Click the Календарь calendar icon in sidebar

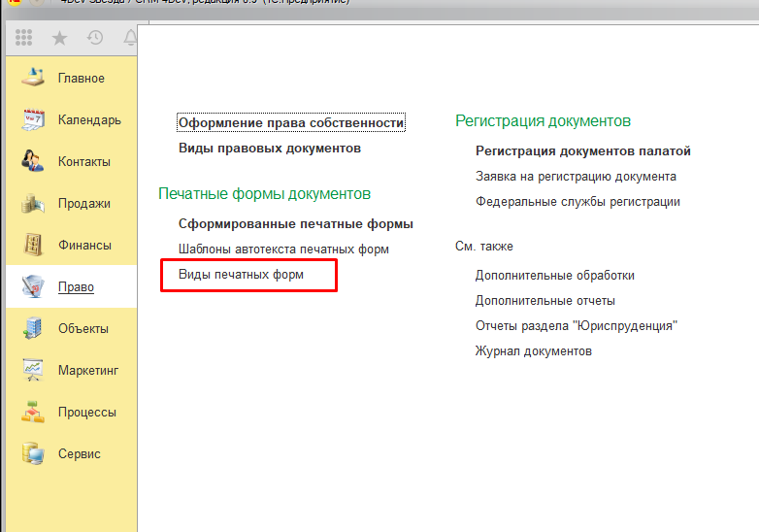point(33,120)
